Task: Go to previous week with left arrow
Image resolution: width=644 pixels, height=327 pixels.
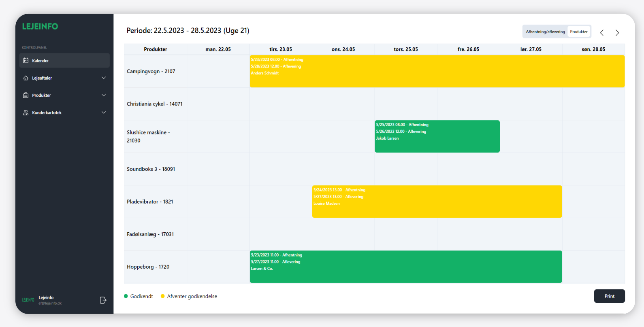Action: coord(602,33)
